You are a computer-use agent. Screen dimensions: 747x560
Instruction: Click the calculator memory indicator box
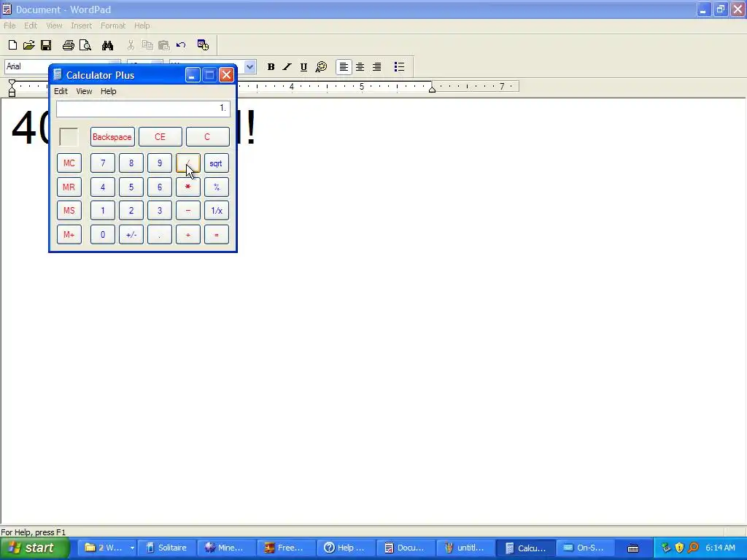click(69, 137)
